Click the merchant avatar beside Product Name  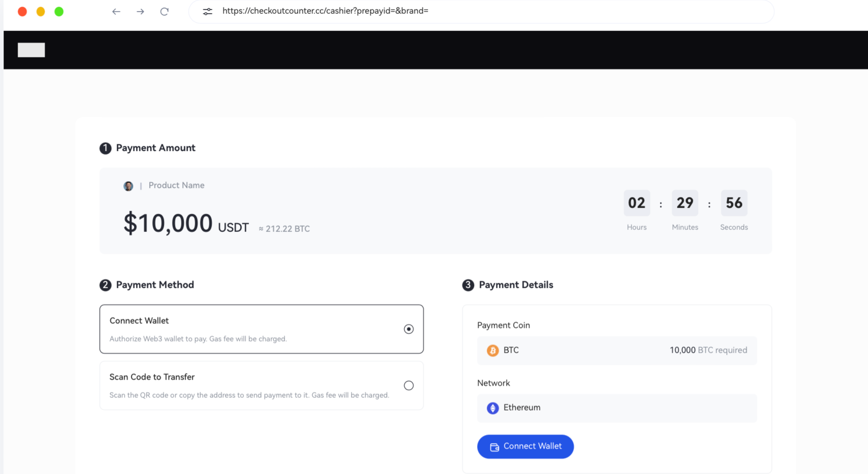[128, 186]
